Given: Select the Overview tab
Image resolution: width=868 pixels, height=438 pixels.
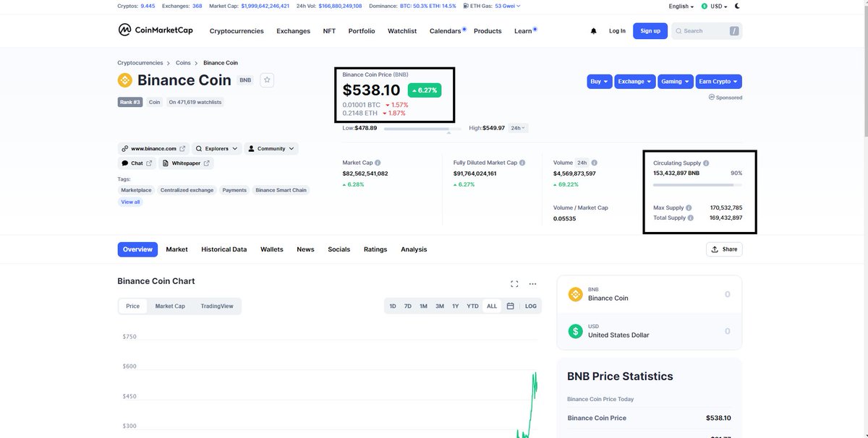Looking at the screenshot, I should click(x=137, y=249).
